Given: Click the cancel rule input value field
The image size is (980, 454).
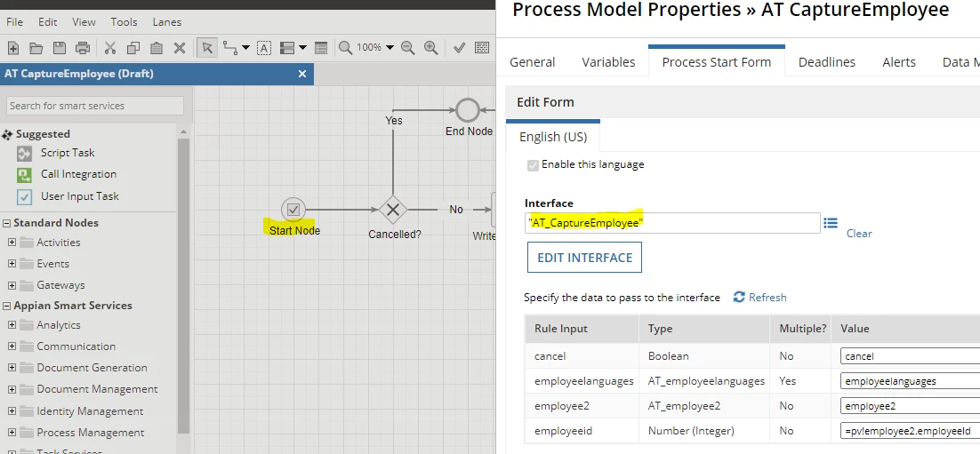Looking at the screenshot, I should click(x=910, y=356).
